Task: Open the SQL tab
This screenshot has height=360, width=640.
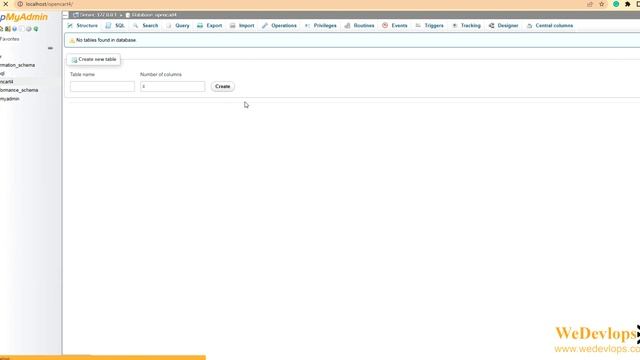Action: click(x=115, y=25)
